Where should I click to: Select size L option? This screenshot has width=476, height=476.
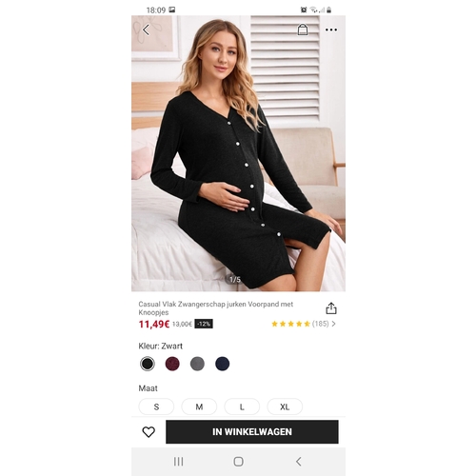242,407
